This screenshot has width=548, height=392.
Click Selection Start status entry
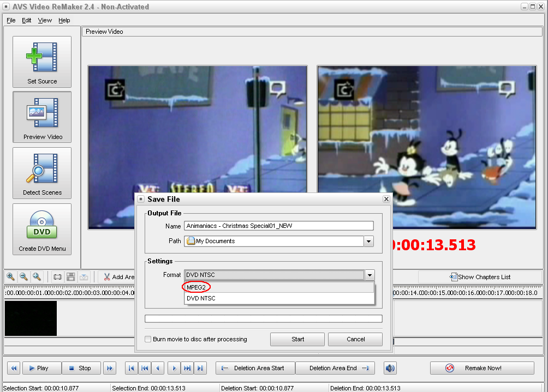(x=41, y=388)
